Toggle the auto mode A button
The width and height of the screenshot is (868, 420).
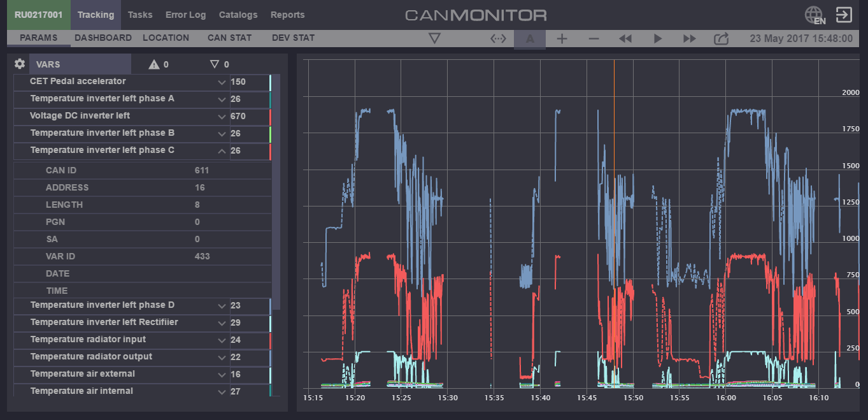530,39
